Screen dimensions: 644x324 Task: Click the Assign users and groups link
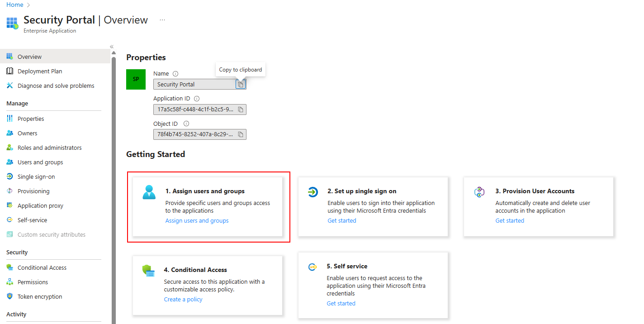click(x=197, y=221)
